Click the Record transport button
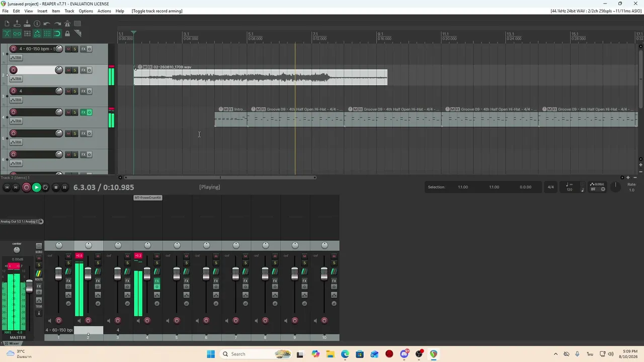Viewport: 644px width, 362px height. [27, 187]
